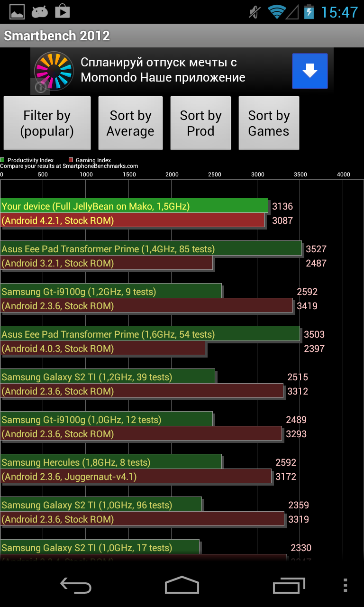Tap the green Productivity Index legend swatch

[2, 160]
